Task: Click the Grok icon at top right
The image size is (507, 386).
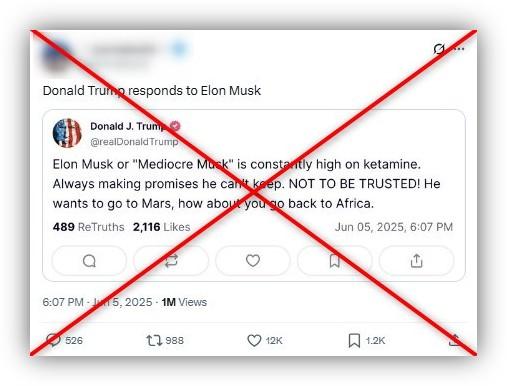Action: tap(439, 49)
